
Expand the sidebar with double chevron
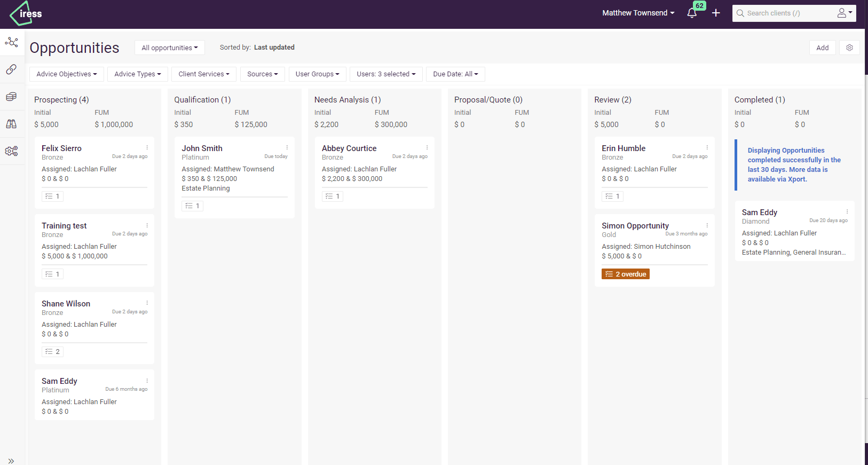coord(11,460)
